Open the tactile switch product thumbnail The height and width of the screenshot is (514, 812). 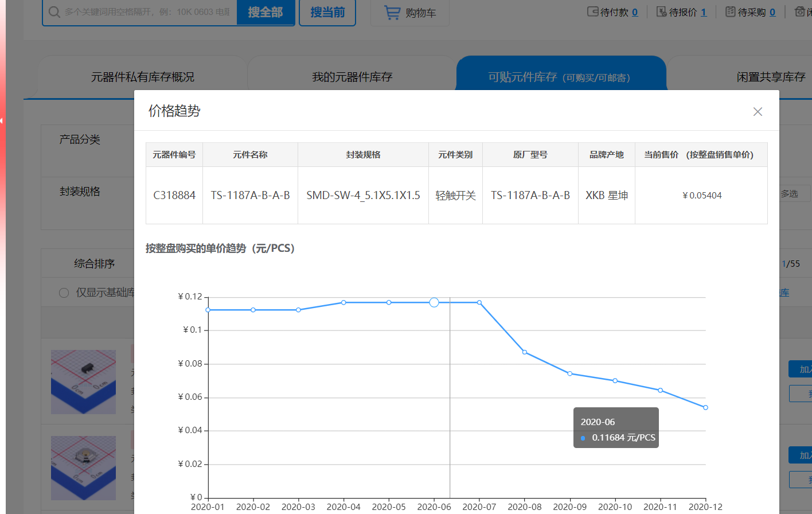point(84,468)
